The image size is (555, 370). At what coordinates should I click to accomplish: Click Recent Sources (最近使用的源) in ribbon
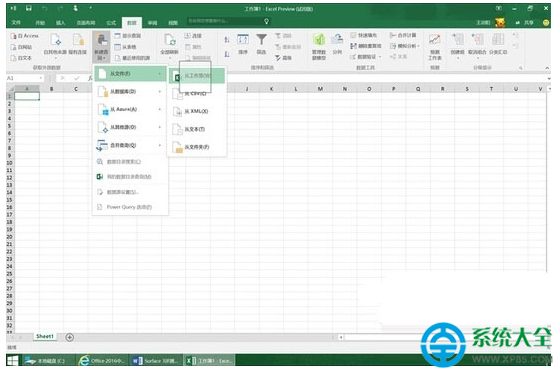(x=132, y=58)
